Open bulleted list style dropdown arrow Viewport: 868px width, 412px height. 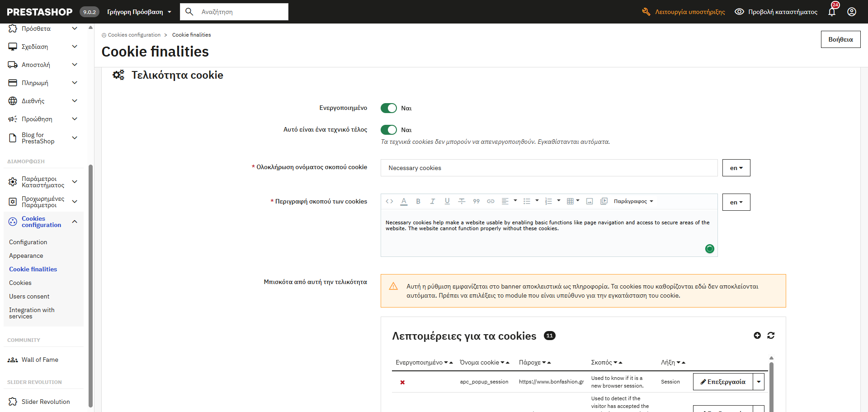pos(537,200)
